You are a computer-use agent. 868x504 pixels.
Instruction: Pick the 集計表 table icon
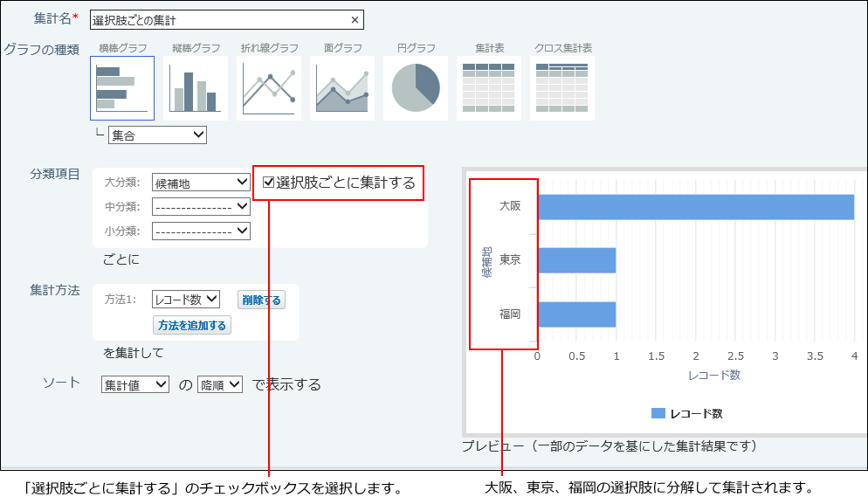489,88
